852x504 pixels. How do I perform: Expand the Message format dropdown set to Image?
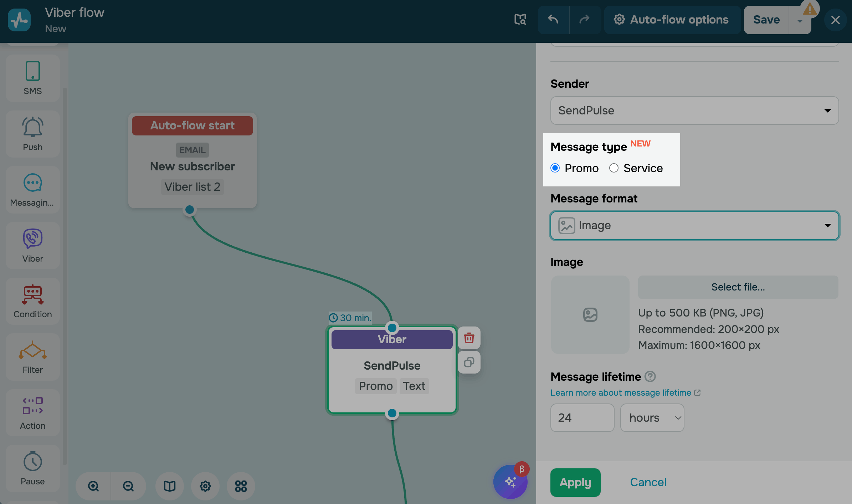694,226
